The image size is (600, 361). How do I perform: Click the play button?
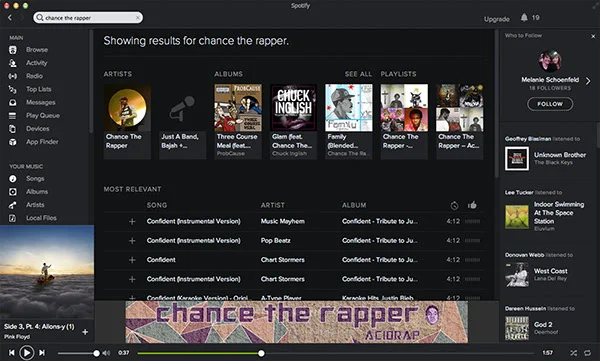26,353
